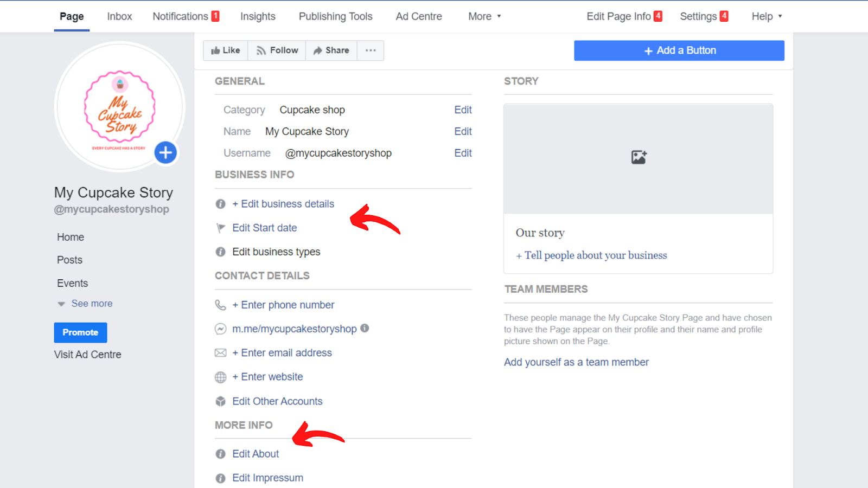Image resolution: width=868 pixels, height=488 pixels.
Task: Click the flag icon beside Edit Start date
Action: pyautogui.click(x=220, y=228)
